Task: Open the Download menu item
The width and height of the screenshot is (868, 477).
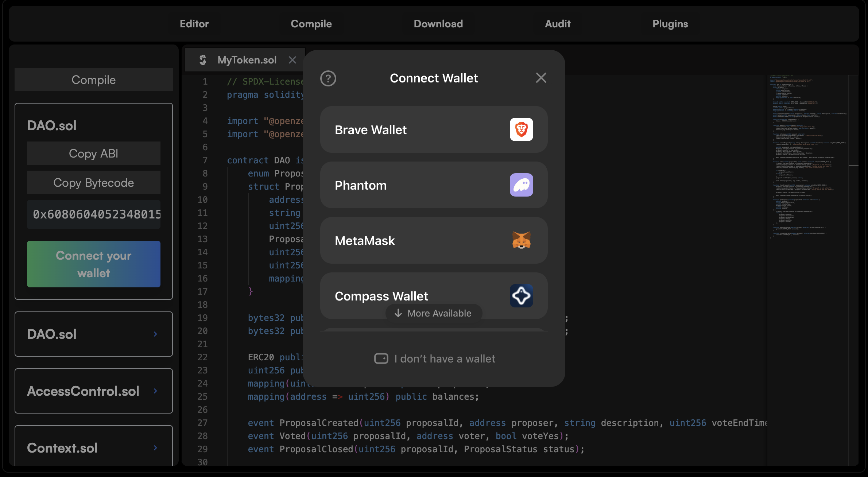Action: coord(438,24)
